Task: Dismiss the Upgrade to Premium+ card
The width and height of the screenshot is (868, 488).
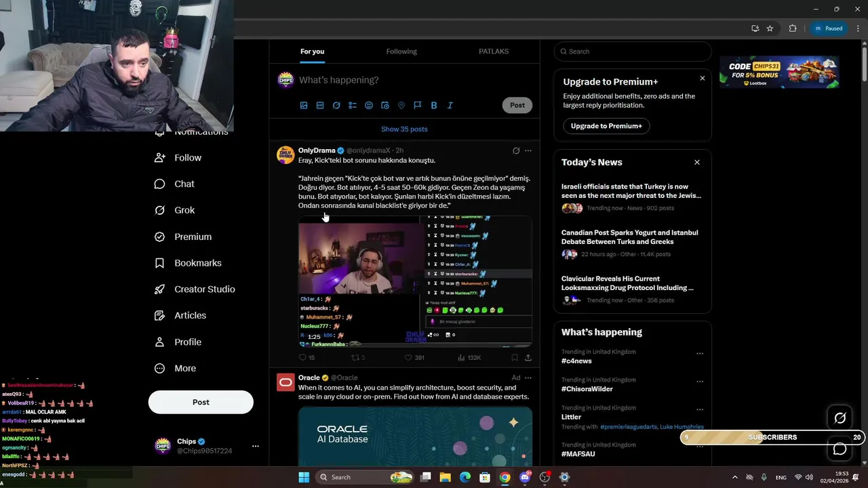Action: click(x=703, y=79)
